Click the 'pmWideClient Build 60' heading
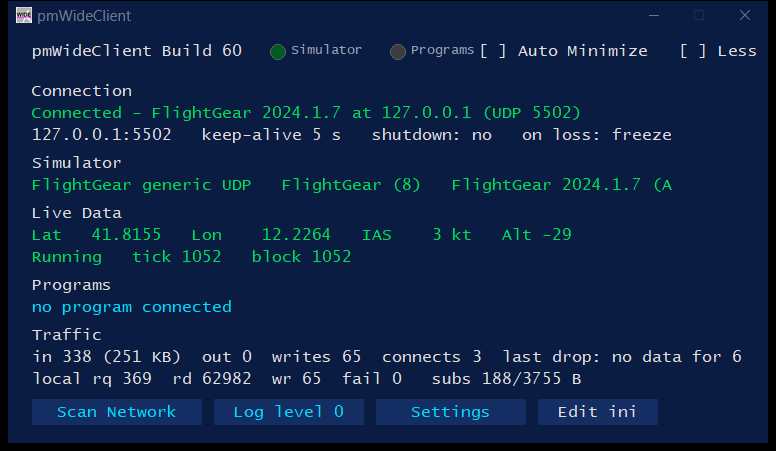776x451 pixels. [137, 51]
